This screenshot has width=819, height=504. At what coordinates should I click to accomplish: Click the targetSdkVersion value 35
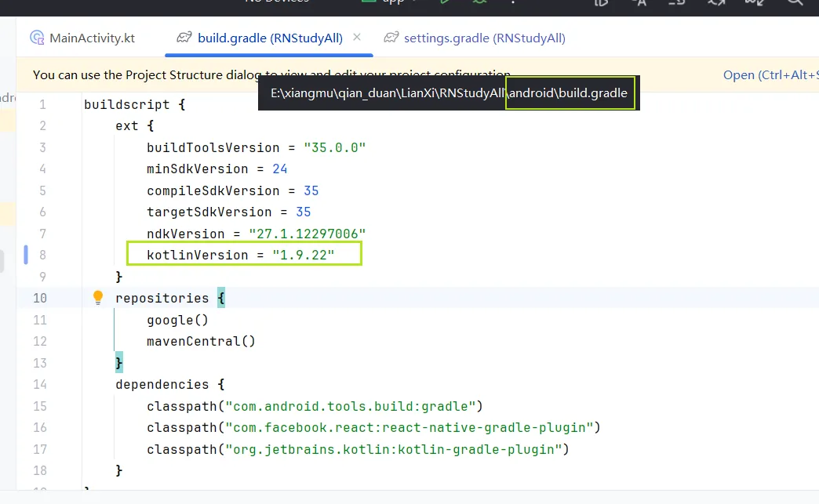click(304, 212)
